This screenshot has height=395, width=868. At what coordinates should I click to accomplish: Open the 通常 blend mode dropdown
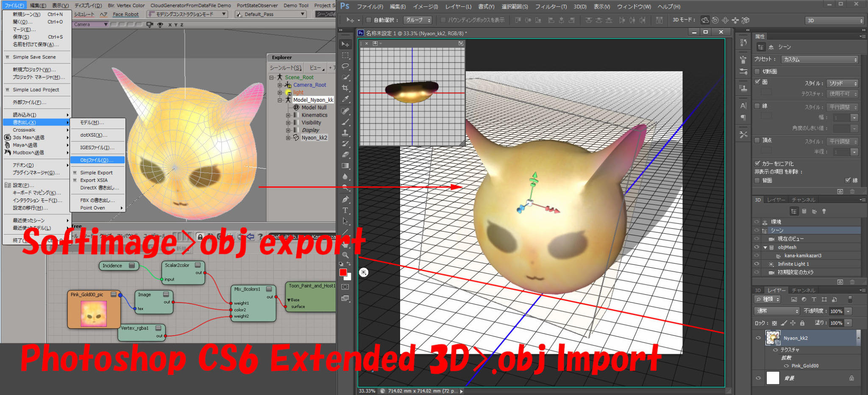[777, 311]
